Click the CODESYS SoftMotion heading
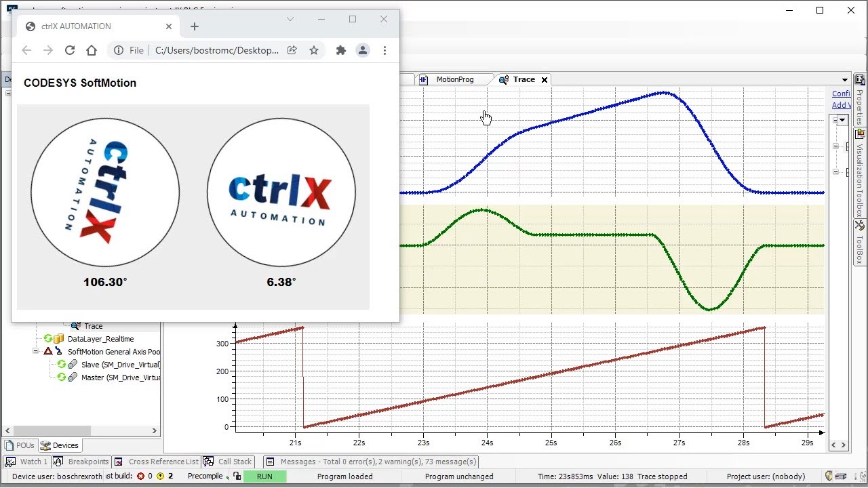The width and height of the screenshot is (868, 488). coord(80,83)
